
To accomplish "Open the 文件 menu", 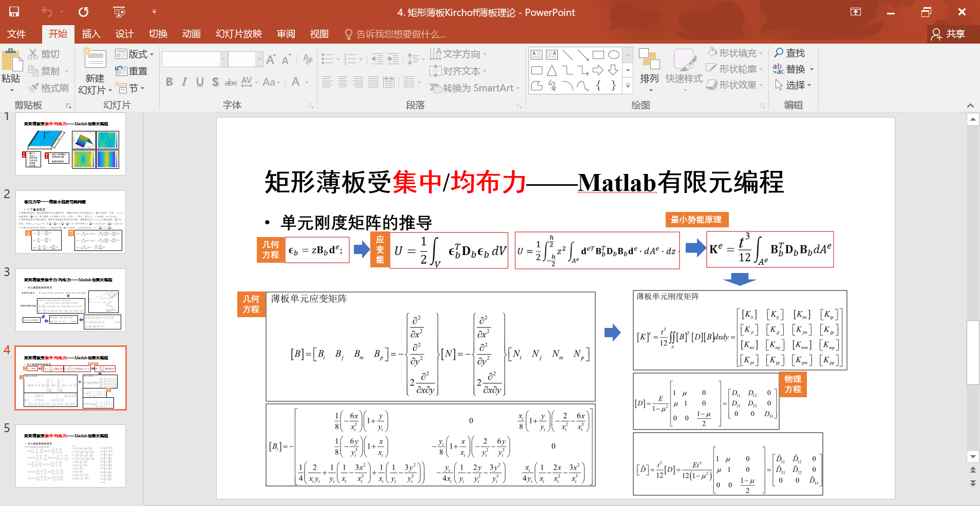I will coord(16,34).
